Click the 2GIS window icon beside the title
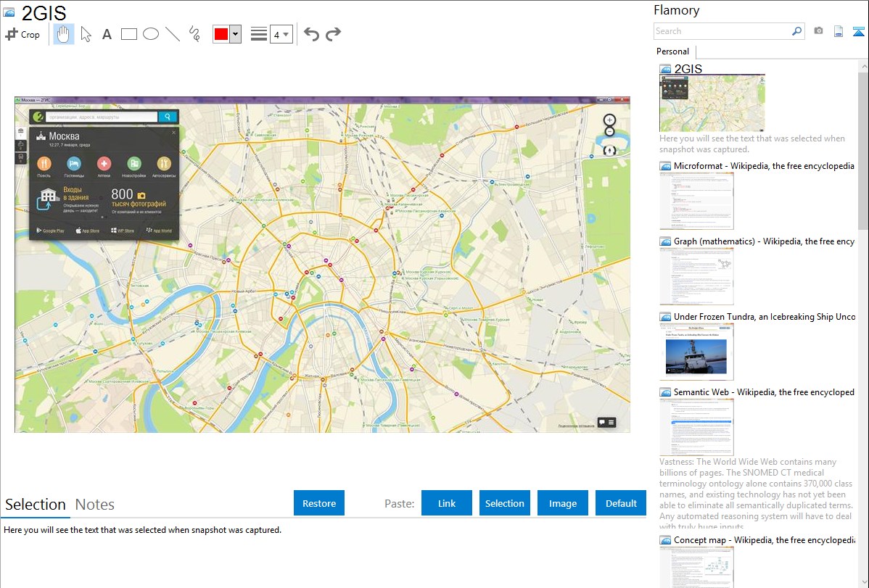 (x=9, y=12)
